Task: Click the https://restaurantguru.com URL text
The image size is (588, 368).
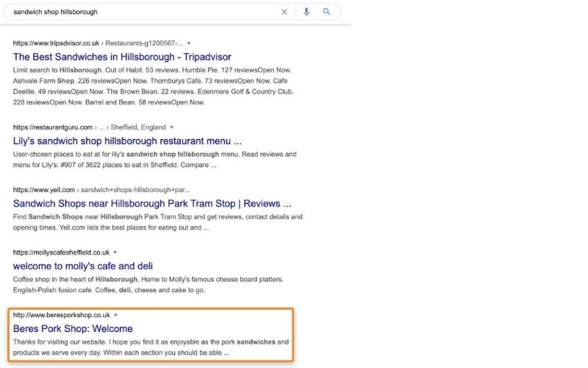Action: click(x=53, y=127)
